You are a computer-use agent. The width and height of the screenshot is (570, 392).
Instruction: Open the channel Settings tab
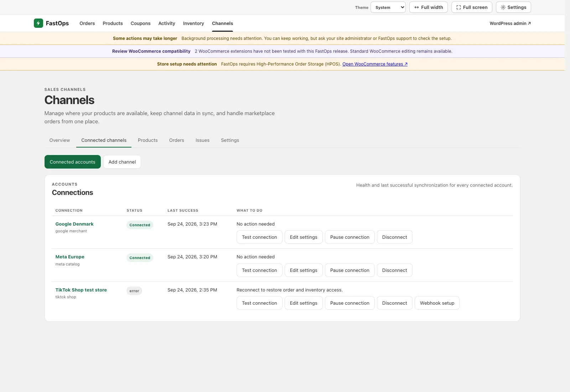230,140
